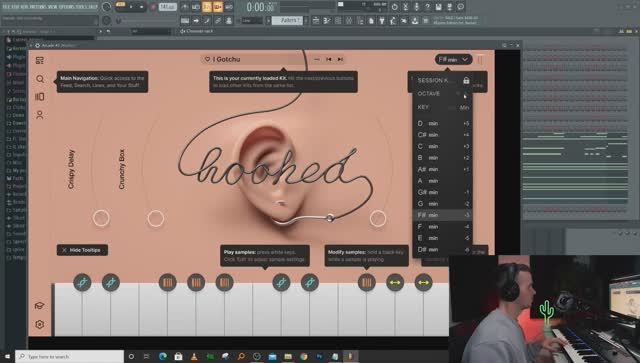The height and width of the screenshot is (363, 640).
Task: Select C# min from the key list
Action: [x=442, y=135]
